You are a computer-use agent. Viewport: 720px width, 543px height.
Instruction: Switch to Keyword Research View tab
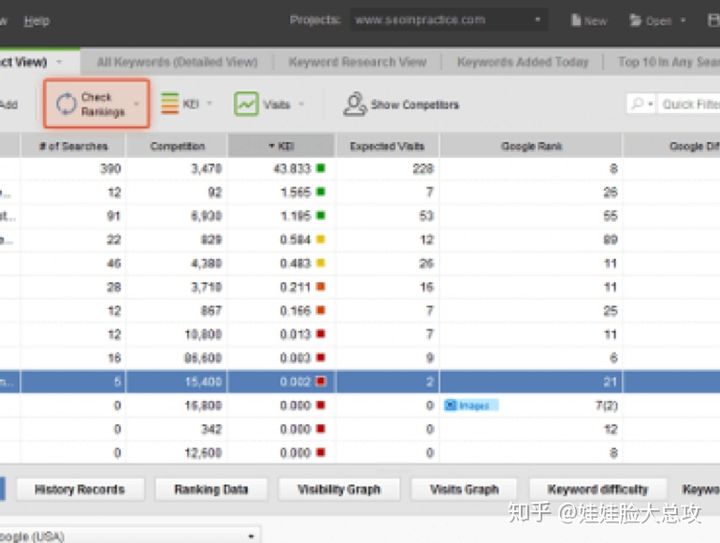357,62
